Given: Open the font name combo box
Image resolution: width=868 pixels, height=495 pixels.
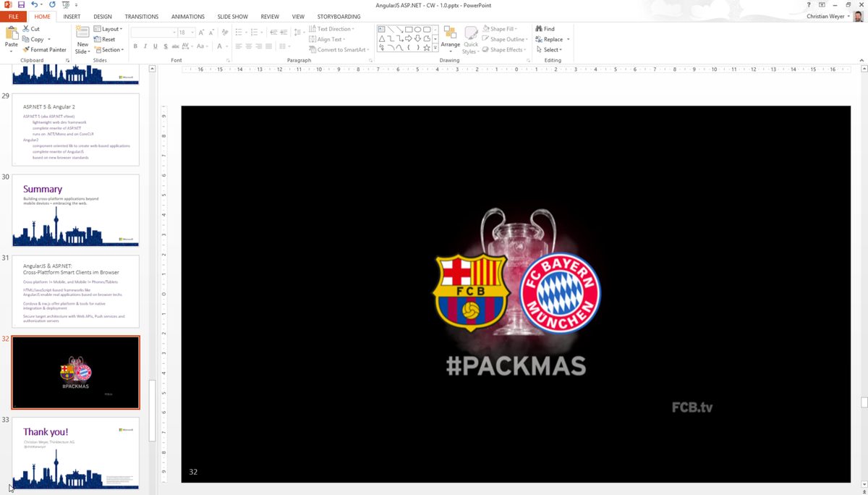Looking at the screenshot, I should 153,33.
